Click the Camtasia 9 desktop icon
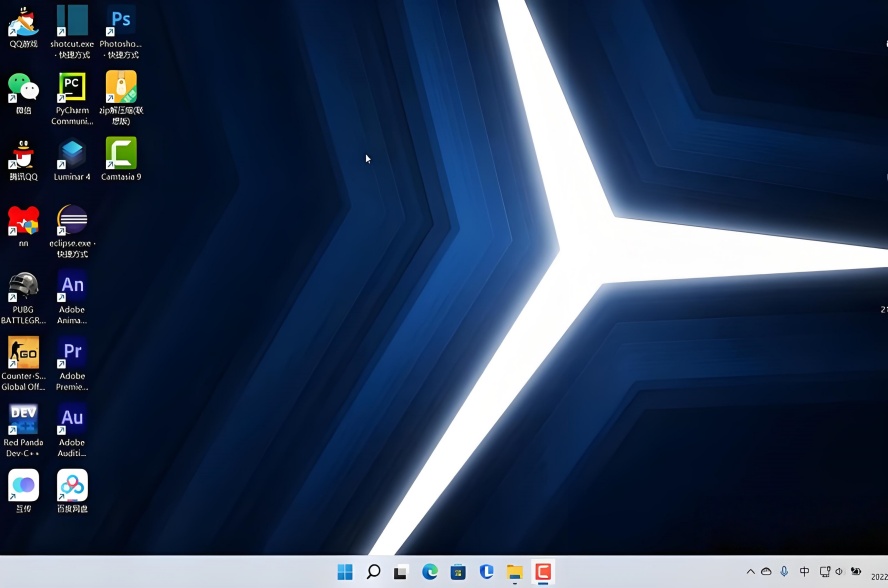Viewport: 888px width, 588px height. coord(121,154)
